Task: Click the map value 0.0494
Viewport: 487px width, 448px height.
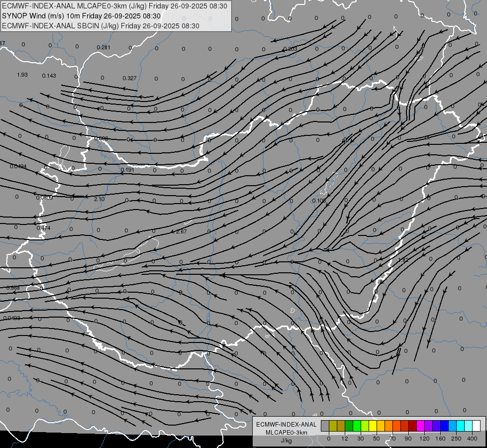Action: [x=18, y=166]
